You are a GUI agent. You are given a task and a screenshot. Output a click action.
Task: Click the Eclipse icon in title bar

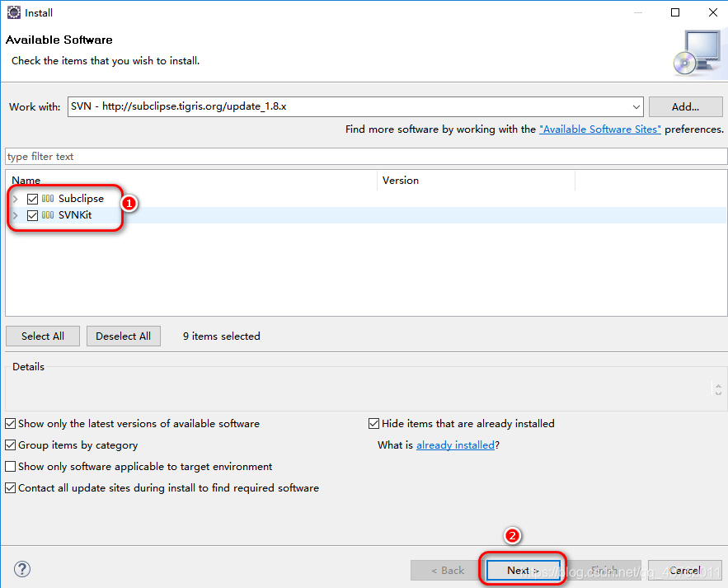(x=14, y=12)
